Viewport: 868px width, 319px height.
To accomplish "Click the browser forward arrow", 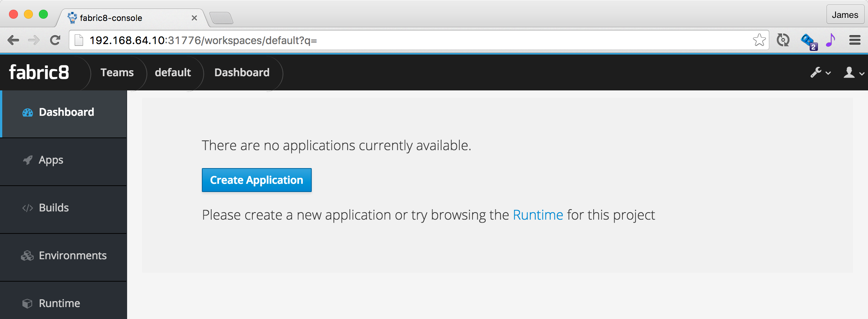I will 34,40.
